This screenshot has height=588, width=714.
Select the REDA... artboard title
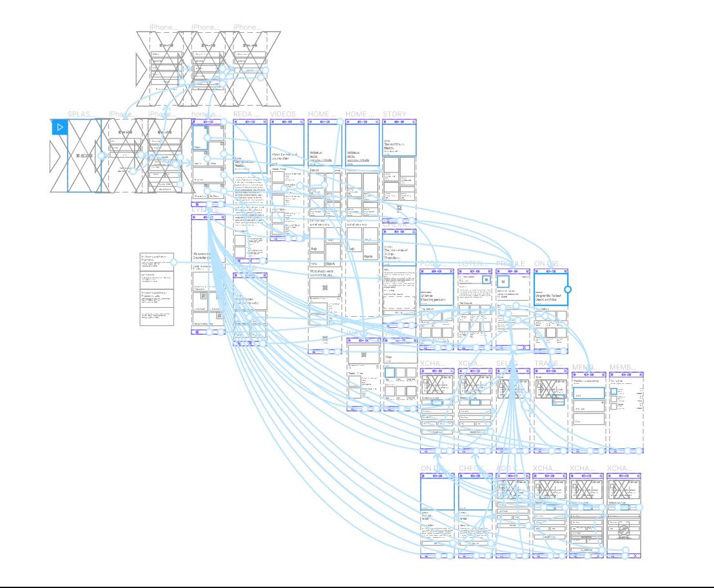coord(246,114)
